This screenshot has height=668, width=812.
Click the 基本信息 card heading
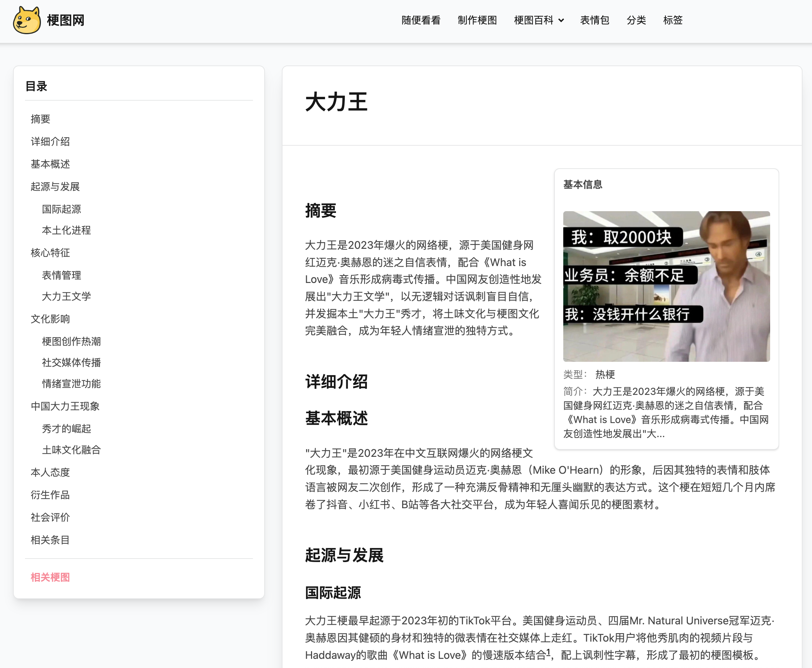(x=583, y=185)
